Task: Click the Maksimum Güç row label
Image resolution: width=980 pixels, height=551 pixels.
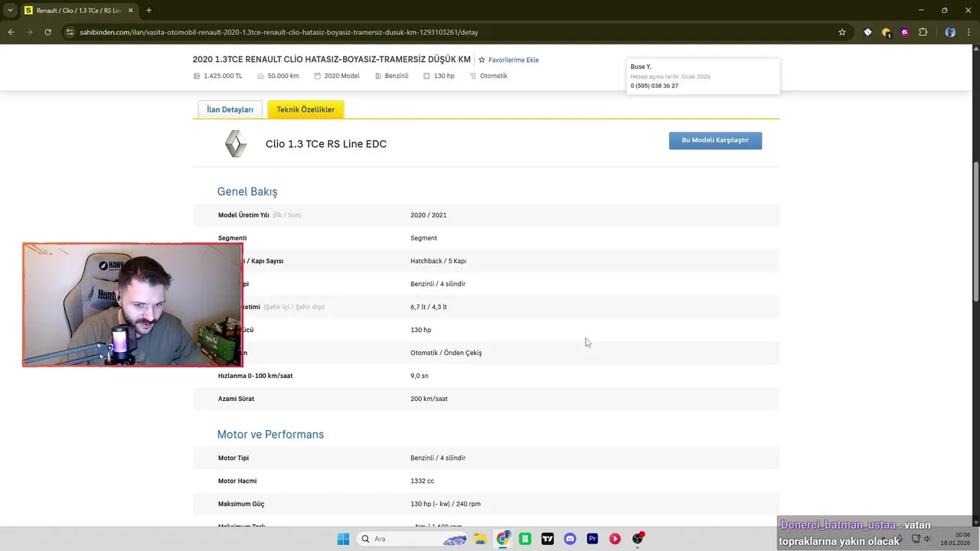Action: [x=241, y=504]
